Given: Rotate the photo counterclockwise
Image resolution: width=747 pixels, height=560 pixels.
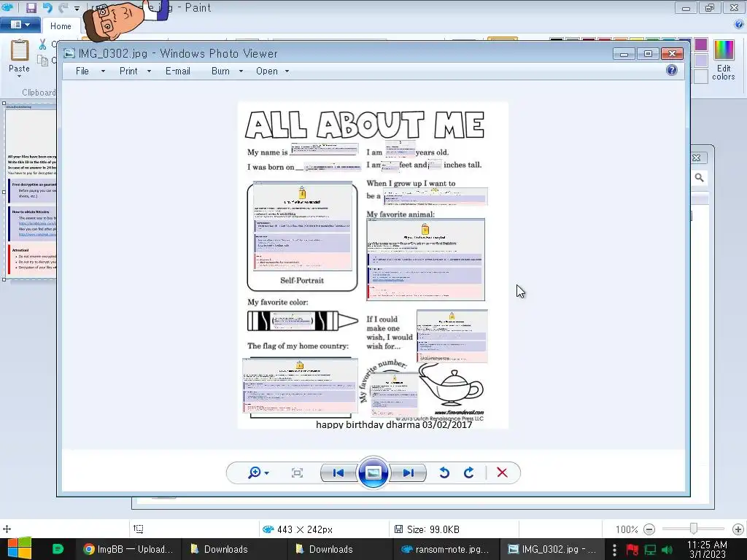Looking at the screenshot, I should (x=444, y=472).
